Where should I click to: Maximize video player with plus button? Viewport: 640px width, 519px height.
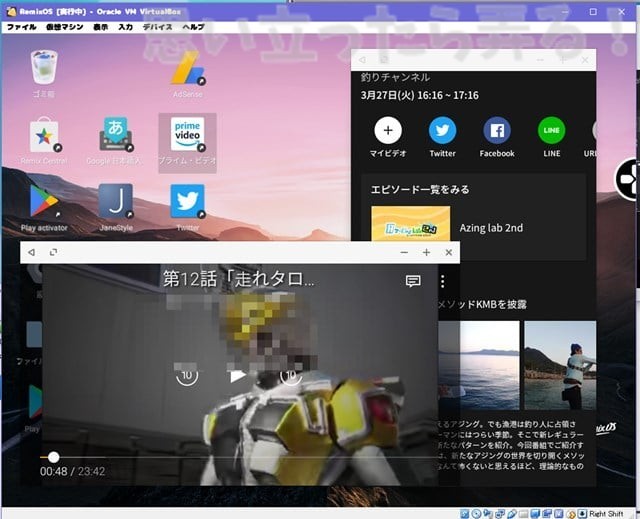pyautogui.click(x=427, y=253)
